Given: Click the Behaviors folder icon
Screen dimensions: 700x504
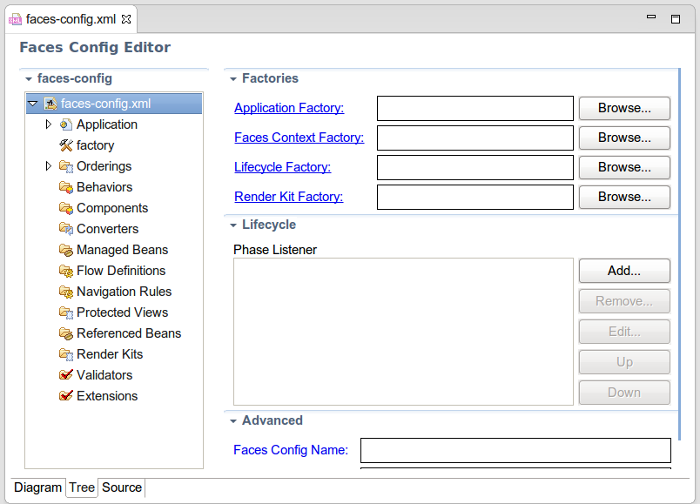Looking at the screenshot, I should tap(66, 188).
